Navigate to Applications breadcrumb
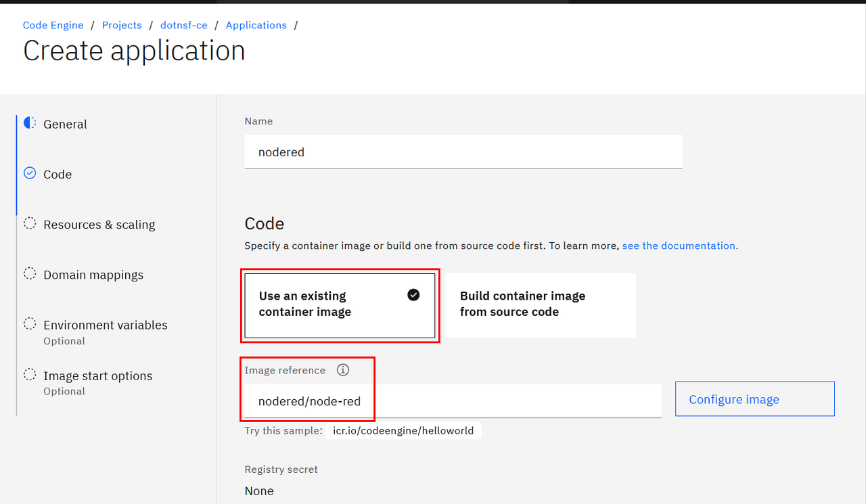 coord(256,25)
